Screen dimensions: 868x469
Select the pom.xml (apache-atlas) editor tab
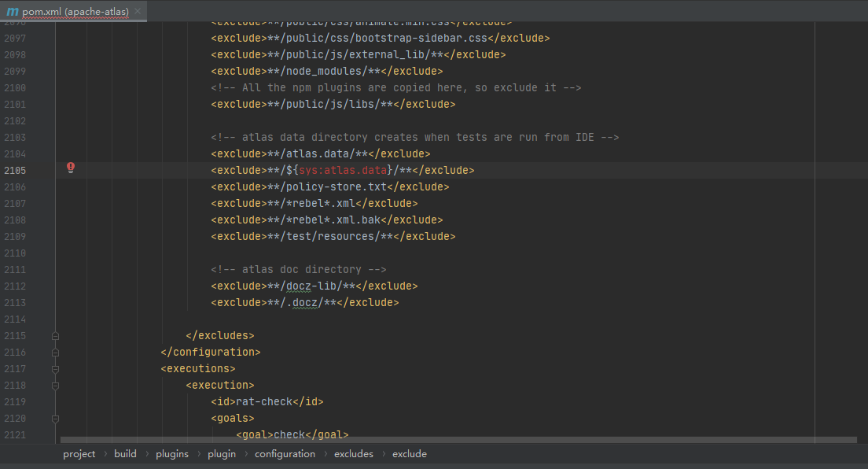tap(74, 11)
